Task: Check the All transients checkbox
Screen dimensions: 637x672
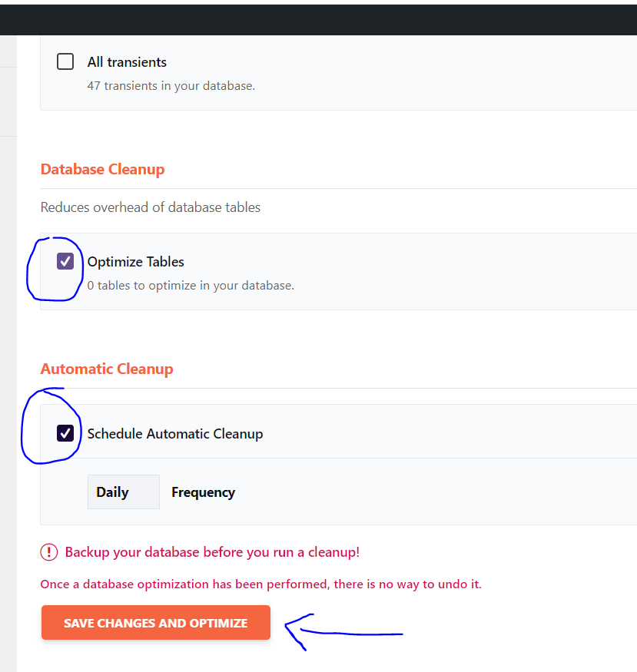Action: [65, 61]
